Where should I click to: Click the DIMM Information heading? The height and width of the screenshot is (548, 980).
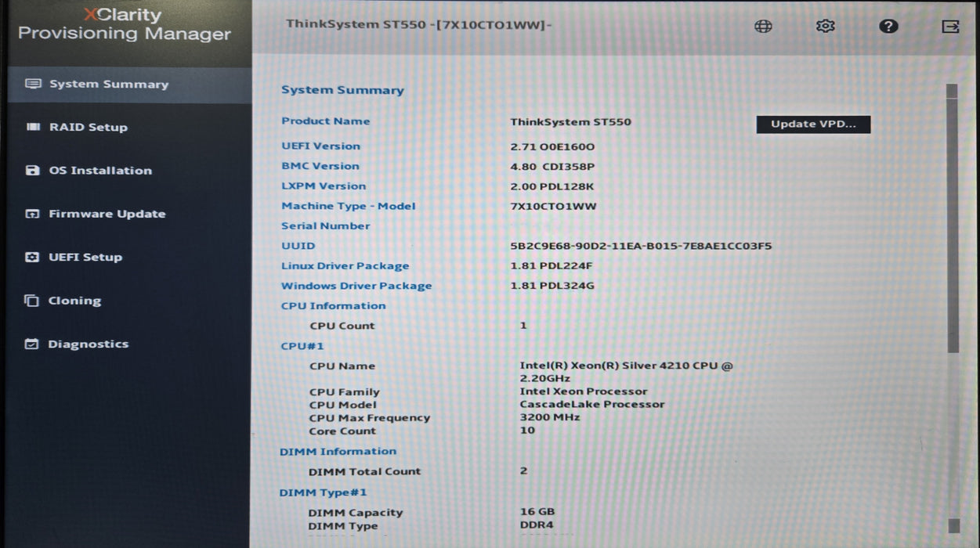[x=338, y=452]
